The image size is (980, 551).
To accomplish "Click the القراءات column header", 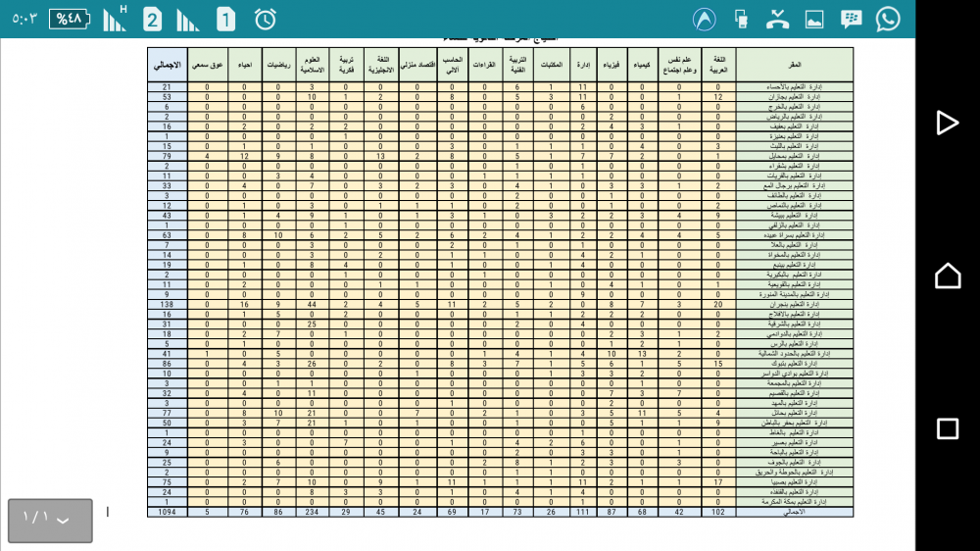I will (x=484, y=65).
